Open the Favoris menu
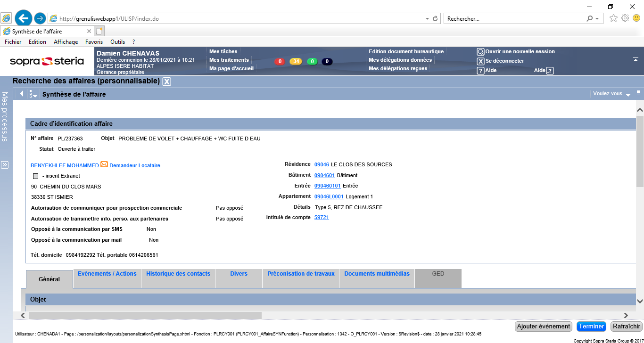Image resolution: width=644 pixels, height=343 pixels. point(94,42)
